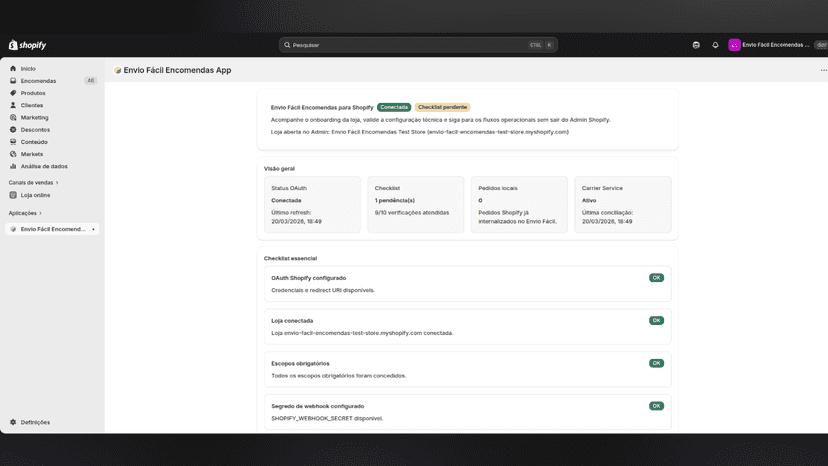Select the Descontos icon
This screenshot has height=466, width=828.
tap(13, 129)
